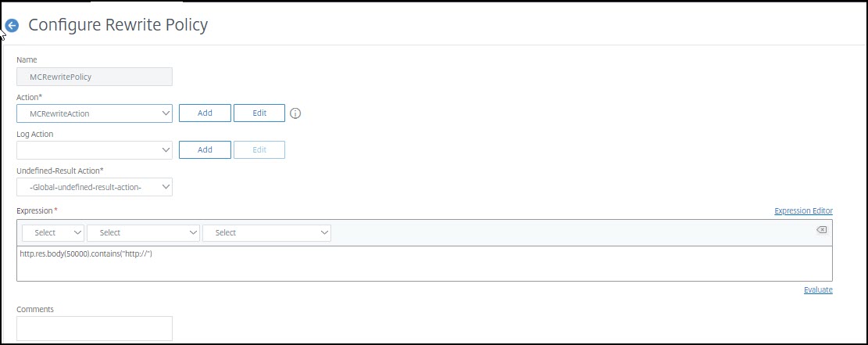Click Edit button next to Action

pyautogui.click(x=259, y=113)
